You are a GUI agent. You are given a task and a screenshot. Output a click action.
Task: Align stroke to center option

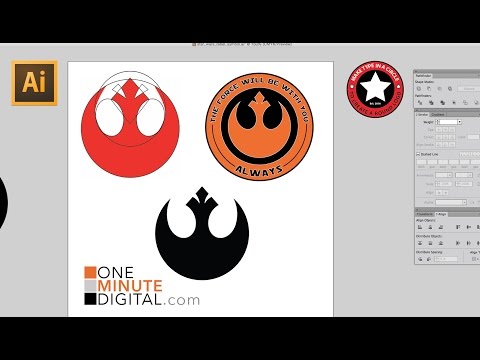pyautogui.click(x=439, y=145)
